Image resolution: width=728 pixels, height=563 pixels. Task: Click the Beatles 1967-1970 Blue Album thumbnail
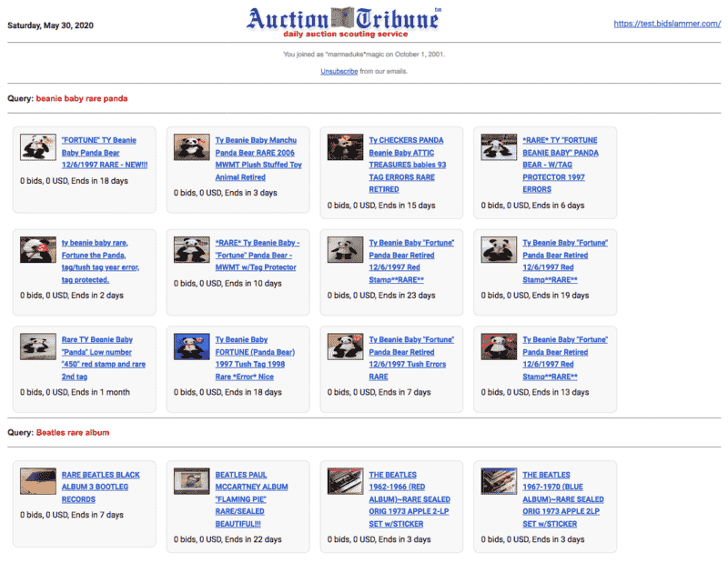(x=494, y=481)
